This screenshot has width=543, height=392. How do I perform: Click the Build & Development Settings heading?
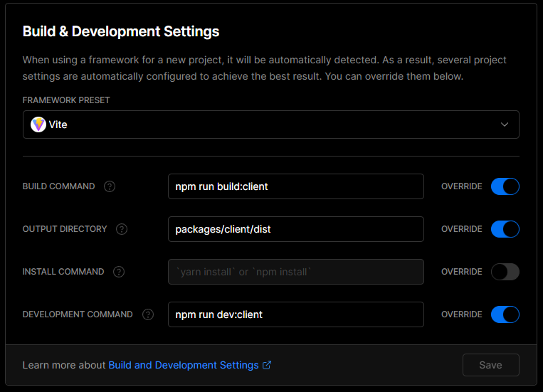pyautogui.click(x=121, y=31)
